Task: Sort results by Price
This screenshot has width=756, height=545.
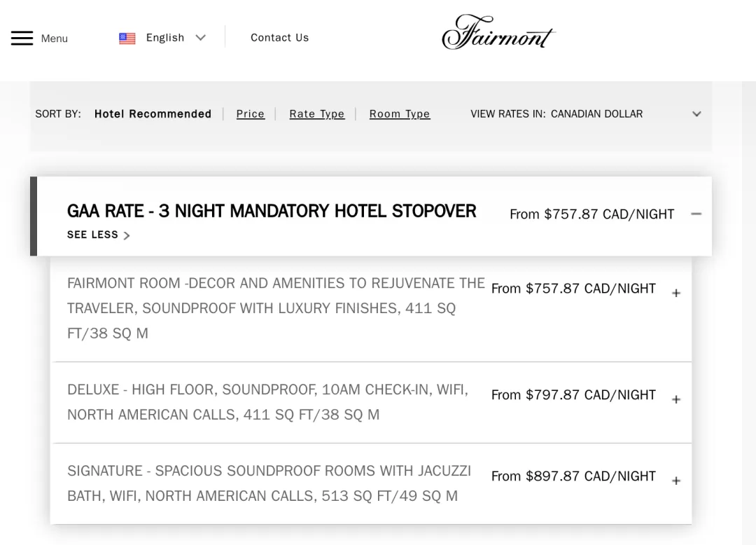Action: coord(250,113)
